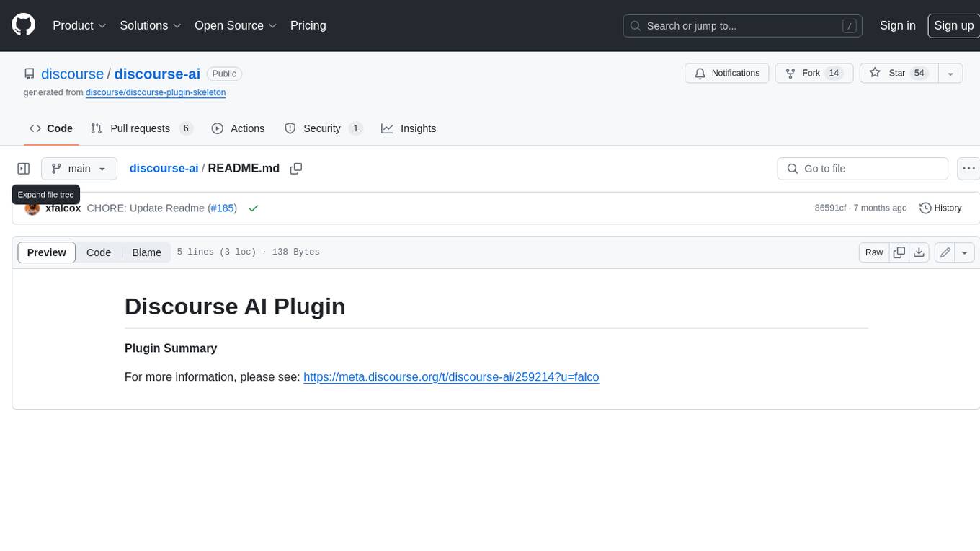This screenshot has height=551, width=980.
Task: Expand the file tree sidebar icon
Action: pyautogui.click(x=24, y=169)
